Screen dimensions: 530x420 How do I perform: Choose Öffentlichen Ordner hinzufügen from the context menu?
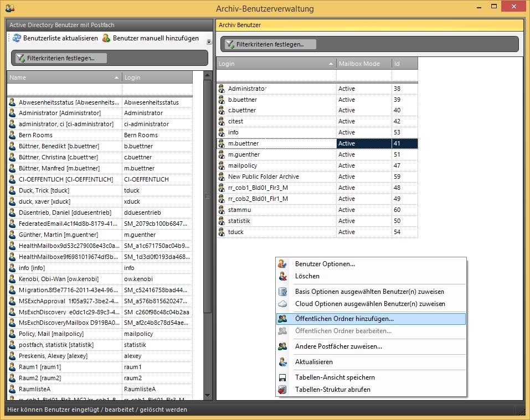click(344, 319)
